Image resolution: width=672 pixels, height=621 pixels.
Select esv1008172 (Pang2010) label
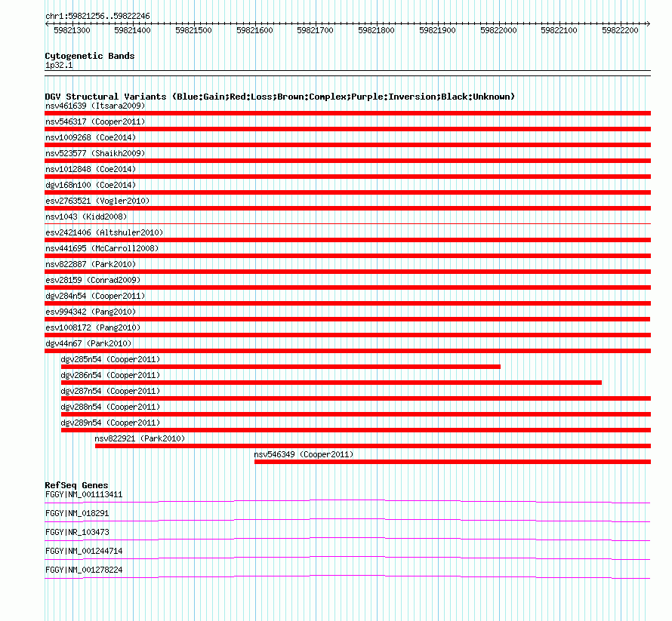[93, 327]
